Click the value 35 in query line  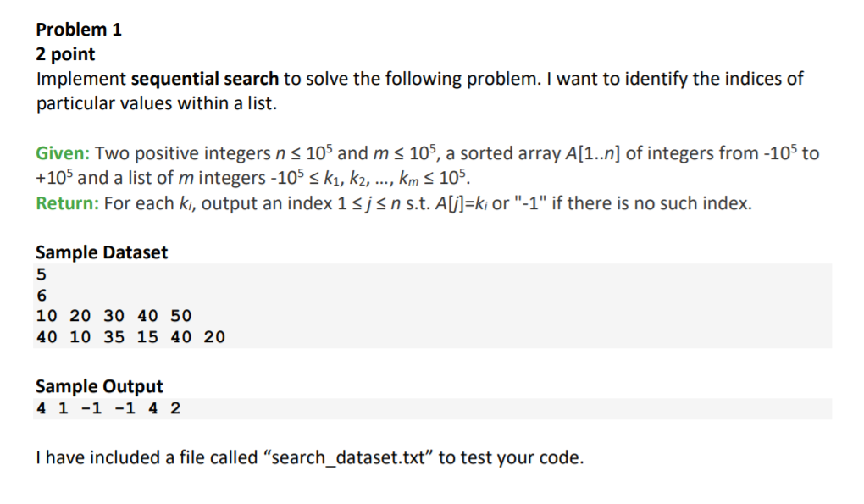pyautogui.click(x=114, y=337)
